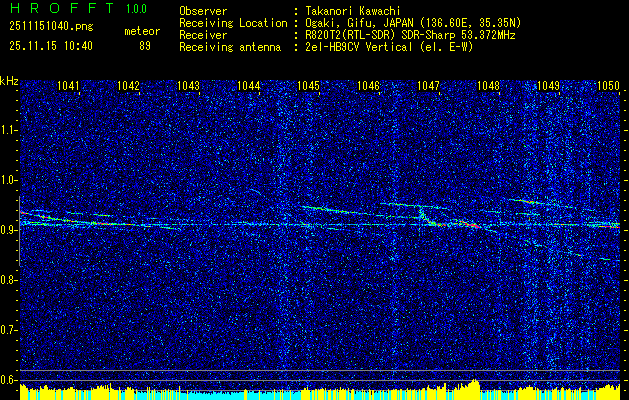Click the date stamp 25.11.15 10:40
This screenshot has width=629, height=400.
[51, 46]
